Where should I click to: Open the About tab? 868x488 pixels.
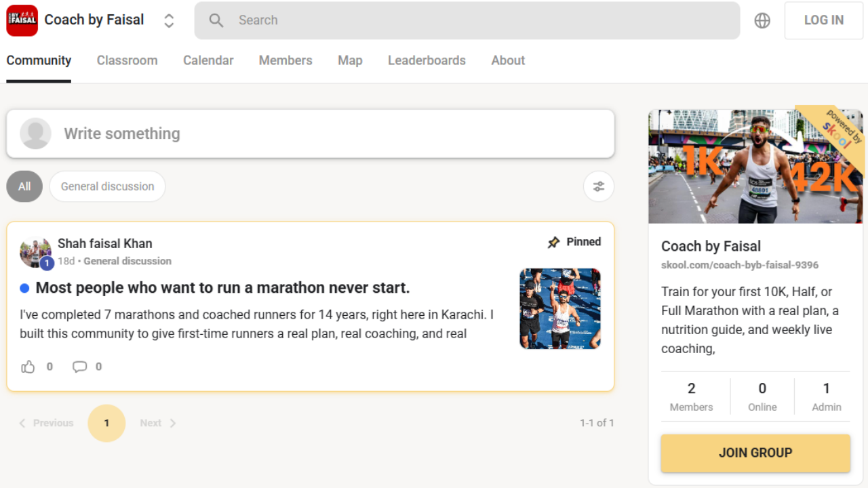click(508, 60)
